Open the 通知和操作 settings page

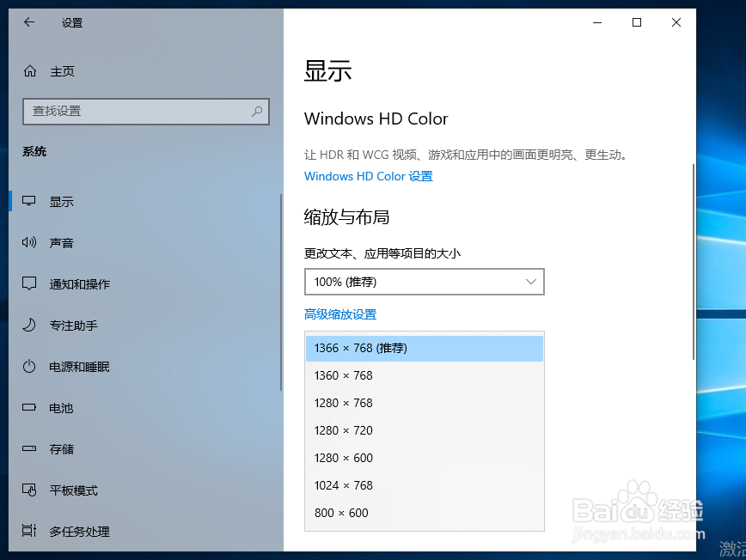tap(144, 284)
